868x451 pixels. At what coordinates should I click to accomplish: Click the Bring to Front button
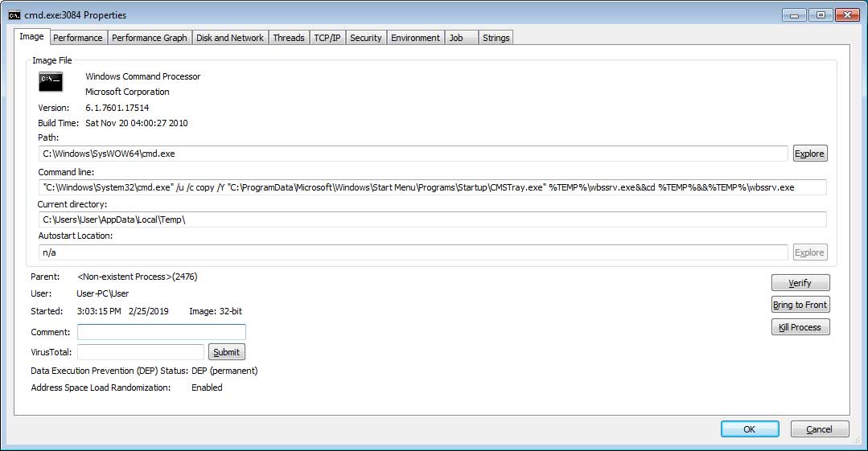(800, 305)
